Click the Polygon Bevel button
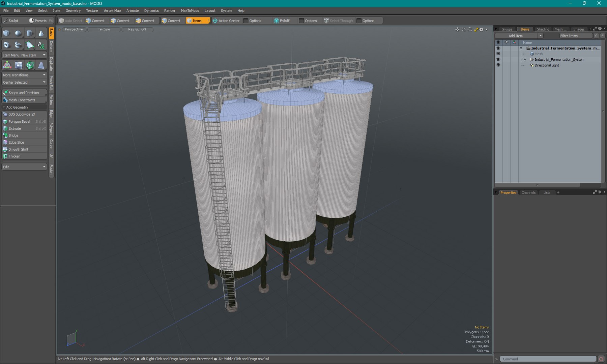 click(24, 121)
